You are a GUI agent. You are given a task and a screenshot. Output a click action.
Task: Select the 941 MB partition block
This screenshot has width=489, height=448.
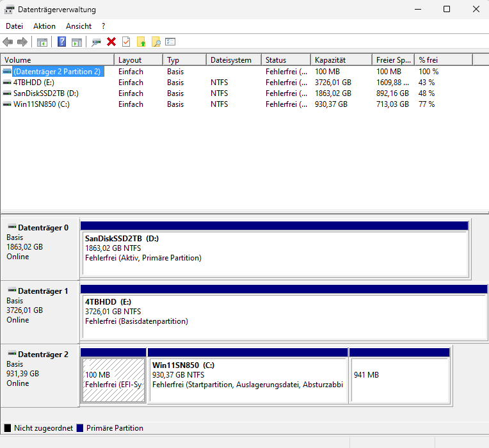pos(399,376)
